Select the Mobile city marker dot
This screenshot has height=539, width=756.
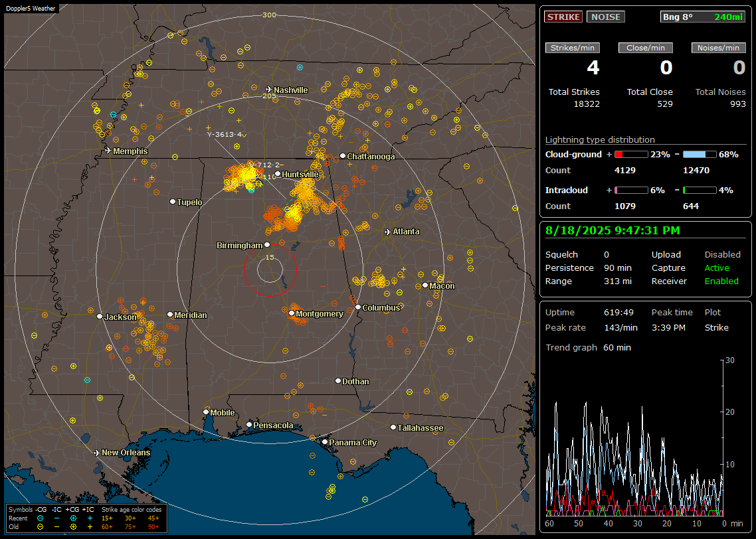click(206, 412)
